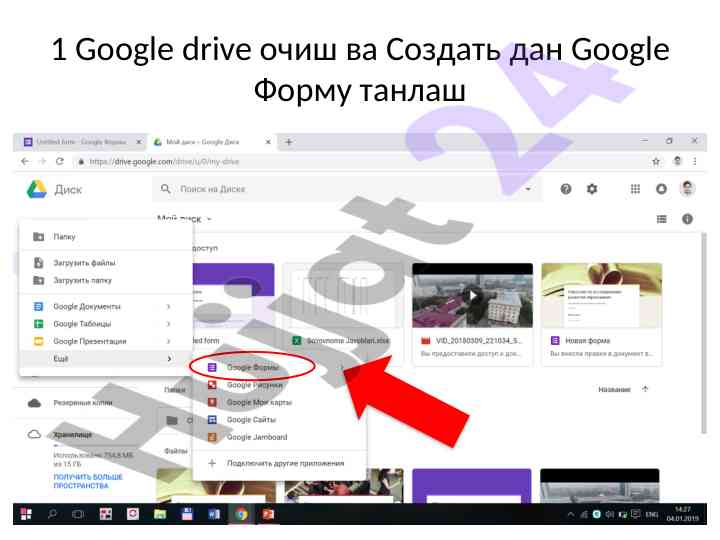Click the ENG language indicator
Image resolution: width=720 pixels, height=540 pixels.
coord(652,514)
